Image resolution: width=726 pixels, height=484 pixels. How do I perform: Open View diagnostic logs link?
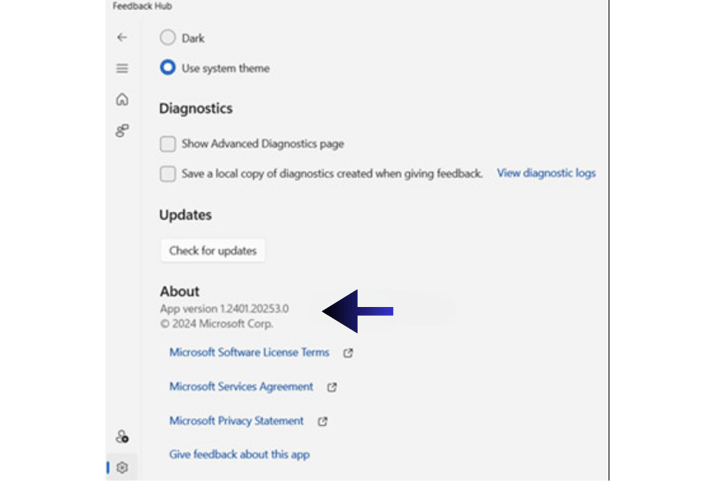pyautogui.click(x=546, y=173)
